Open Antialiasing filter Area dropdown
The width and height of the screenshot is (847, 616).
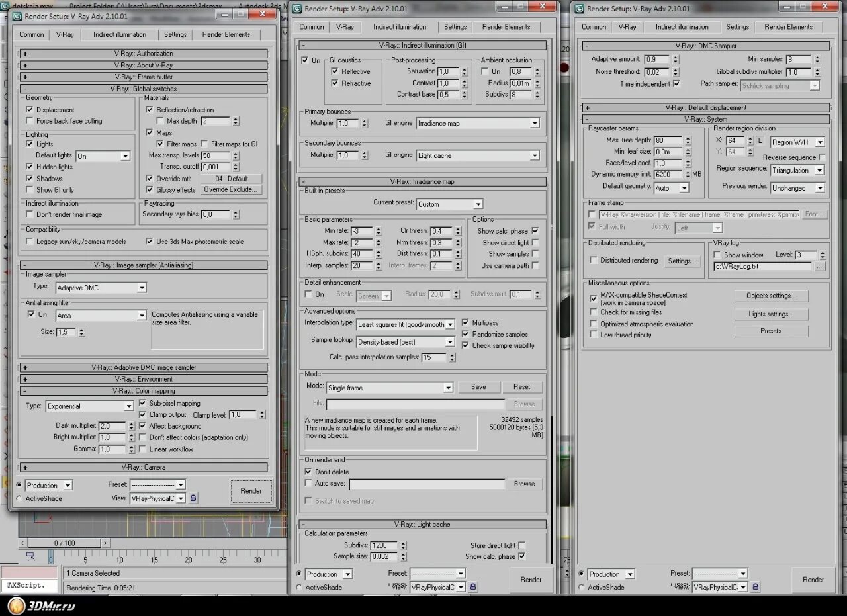(x=101, y=316)
